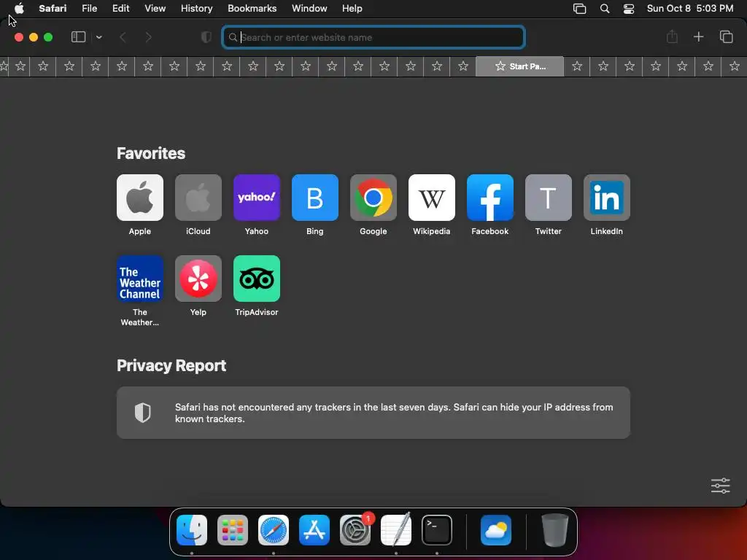747x560 pixels.
Task: Open the iCloud favorite
Action: (x=198, y=198)
